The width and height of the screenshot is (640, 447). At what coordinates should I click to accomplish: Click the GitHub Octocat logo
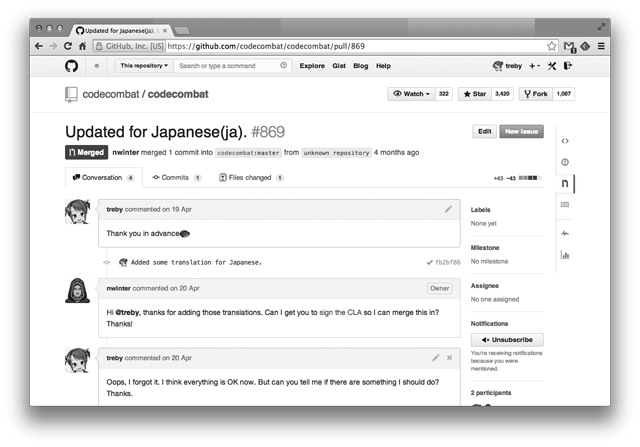tap(71, 66)
